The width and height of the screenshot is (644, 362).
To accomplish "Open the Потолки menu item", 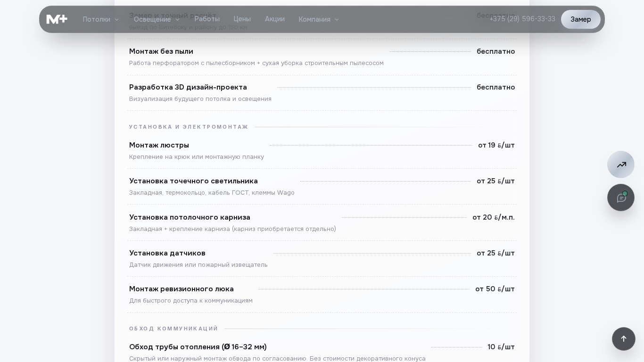I will pos(97,19).
